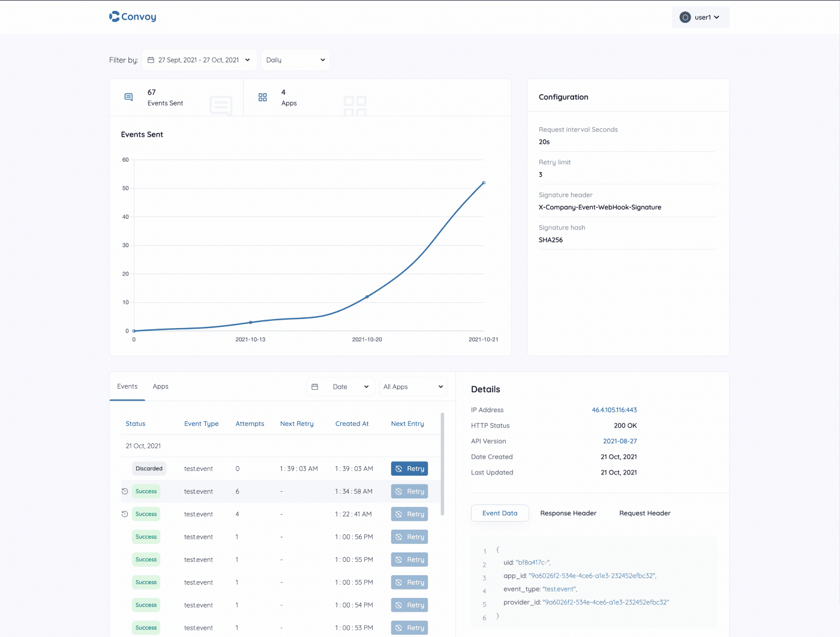Click retry history icon on 4-attempts row
The image size is (840, 637).
click(x=125, y=514)
